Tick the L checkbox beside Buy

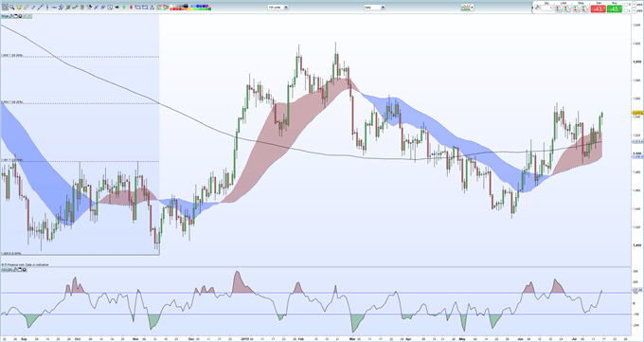point(626,10)
